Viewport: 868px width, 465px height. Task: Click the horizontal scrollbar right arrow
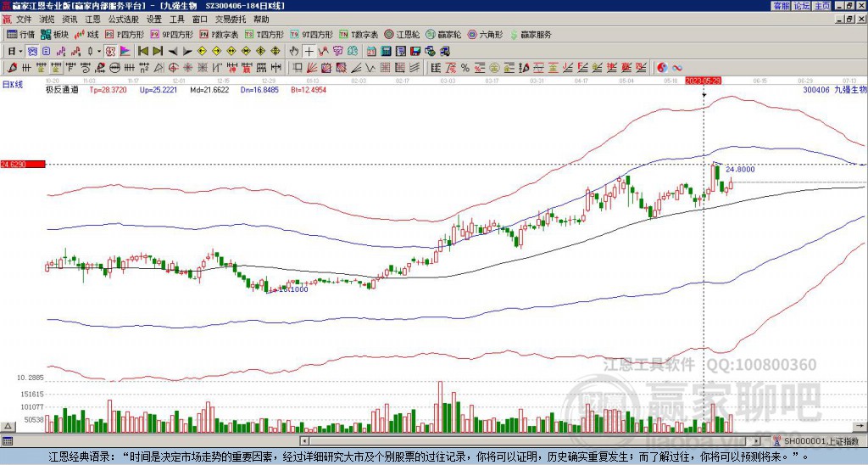click(757, 441)
